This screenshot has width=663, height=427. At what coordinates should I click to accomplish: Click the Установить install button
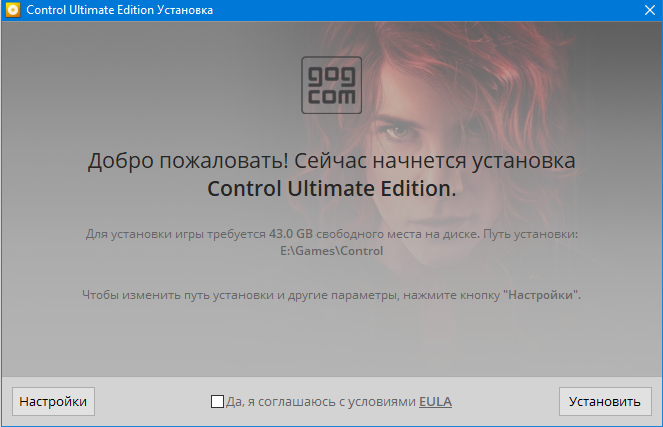tap(605, 401)
